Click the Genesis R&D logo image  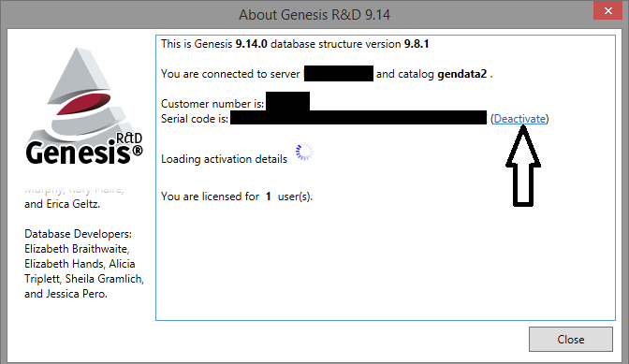point(84,107)
